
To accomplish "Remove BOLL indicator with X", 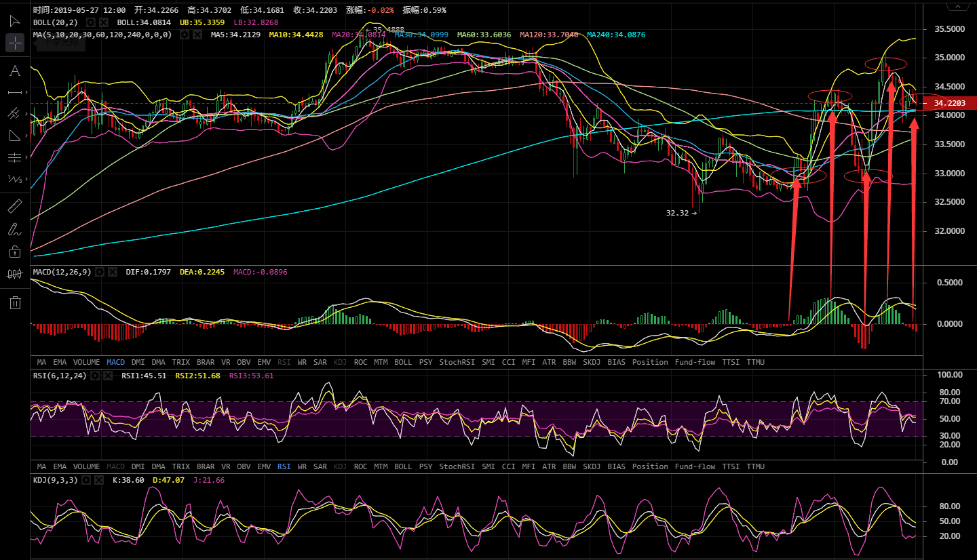I will [102, 22].
